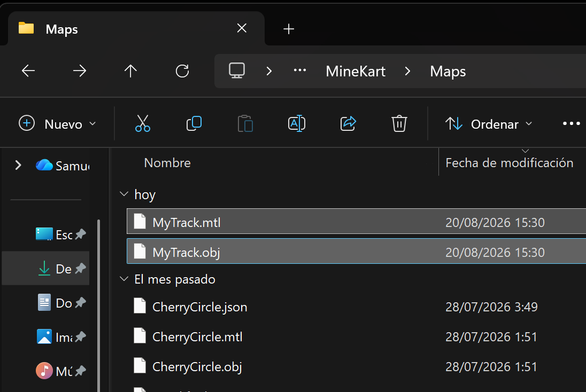Open a new tab with plus
This screenshot has width=586, height=392.
coord(289,29)
